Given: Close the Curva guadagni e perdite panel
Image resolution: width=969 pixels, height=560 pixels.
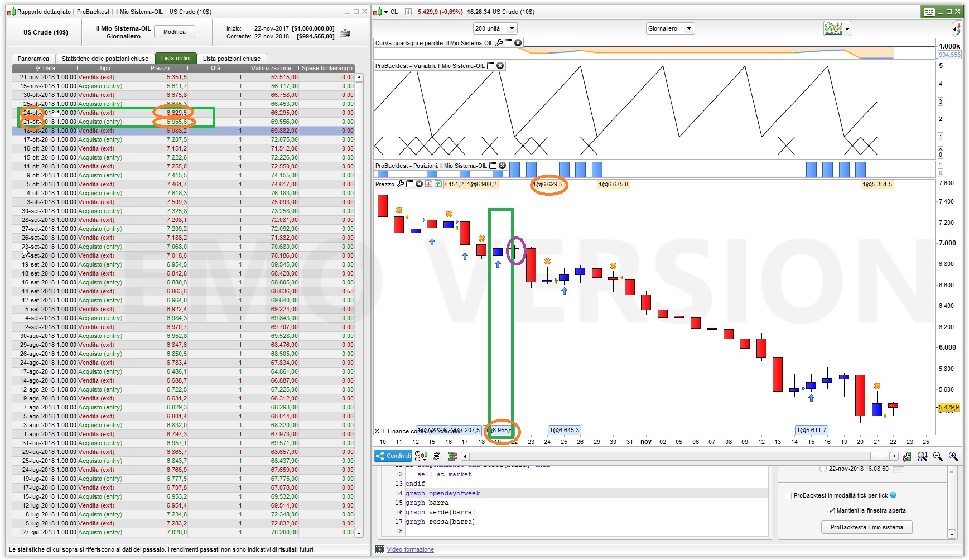Looking at the screenshot, I should 518,43.
